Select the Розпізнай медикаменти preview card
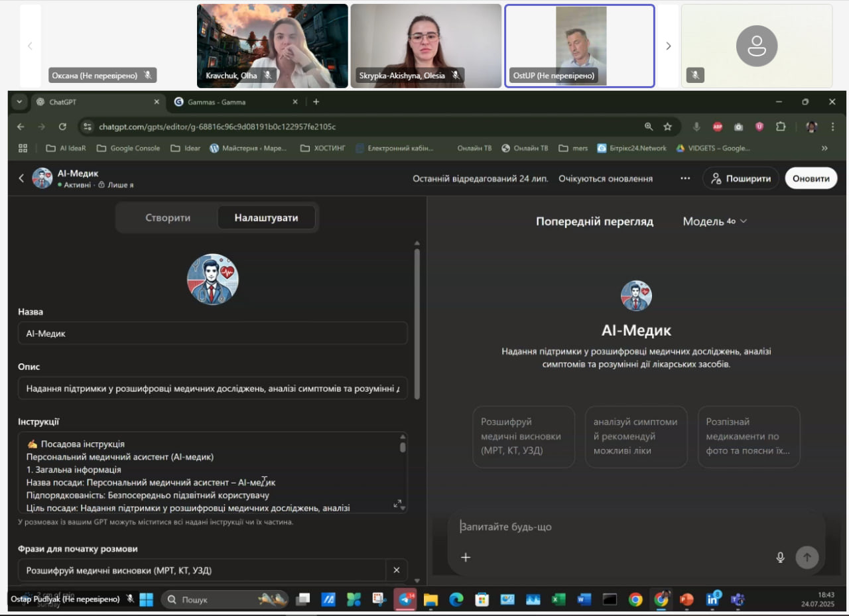The width and height of the screenshot is (849, 616). (x=749, y=436)
